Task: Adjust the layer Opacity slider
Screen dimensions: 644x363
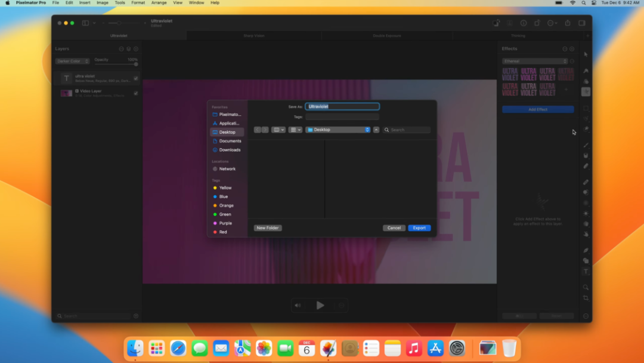Action: (116, 64)
